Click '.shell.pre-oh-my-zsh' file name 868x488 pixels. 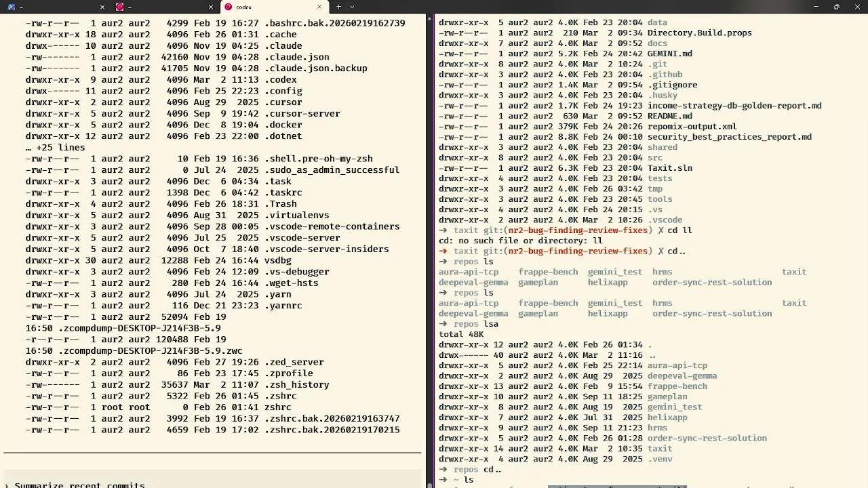[319, 159]
